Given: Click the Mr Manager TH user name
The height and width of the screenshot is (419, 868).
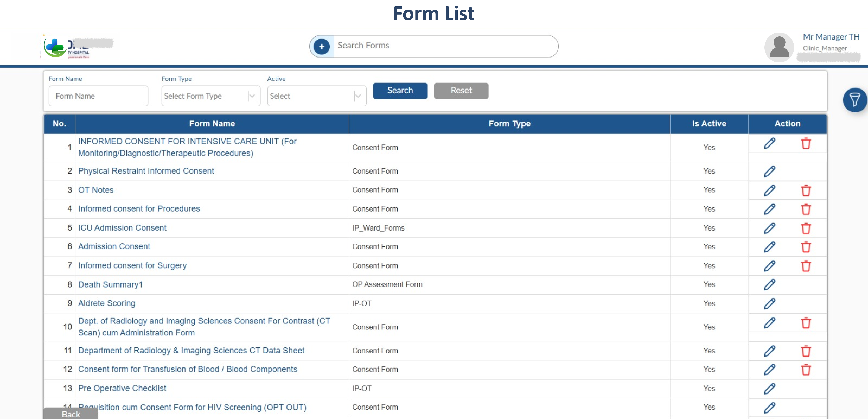Looking at the screenshot, I should 831,37.
